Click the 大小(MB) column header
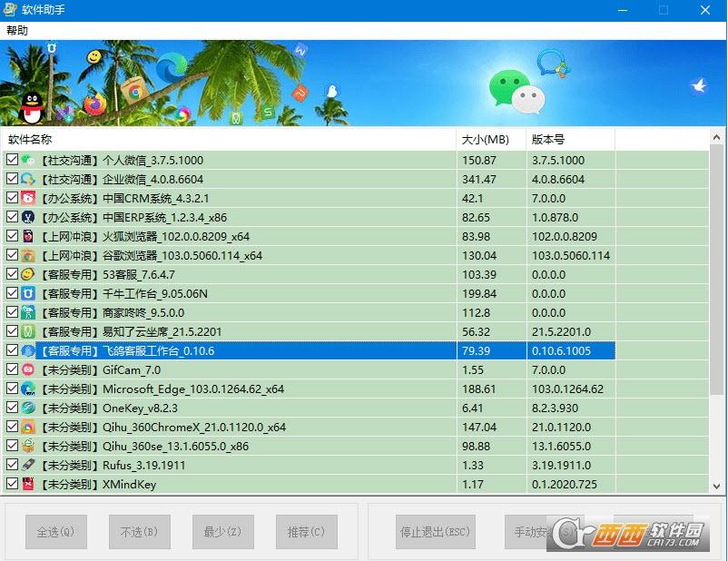The width and height of the screenshot is (728, 561). click(x=492, y=139)
